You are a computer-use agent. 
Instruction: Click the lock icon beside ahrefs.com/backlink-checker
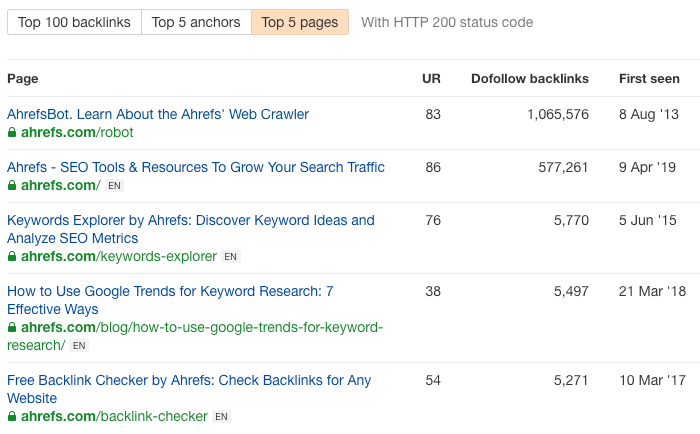coord(12,417)
